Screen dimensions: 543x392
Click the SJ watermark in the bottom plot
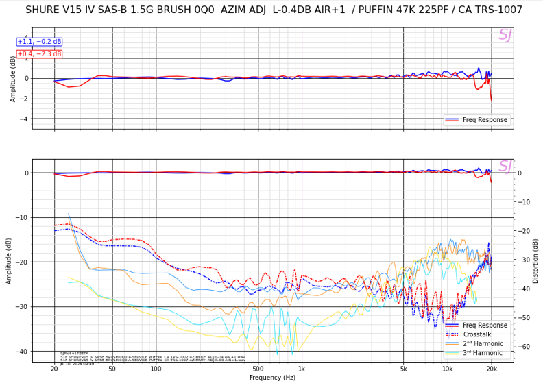[505, 167]
